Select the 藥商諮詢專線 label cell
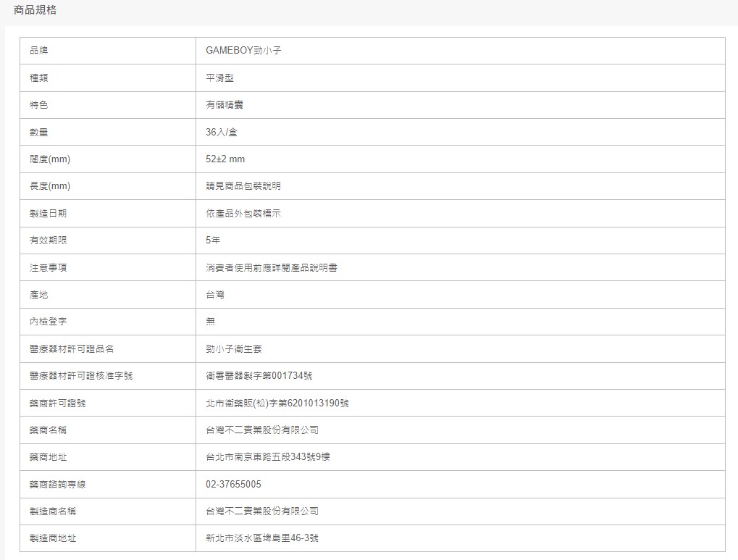The height and width of the screenshot is (560, 738). (x=108, y=484)
